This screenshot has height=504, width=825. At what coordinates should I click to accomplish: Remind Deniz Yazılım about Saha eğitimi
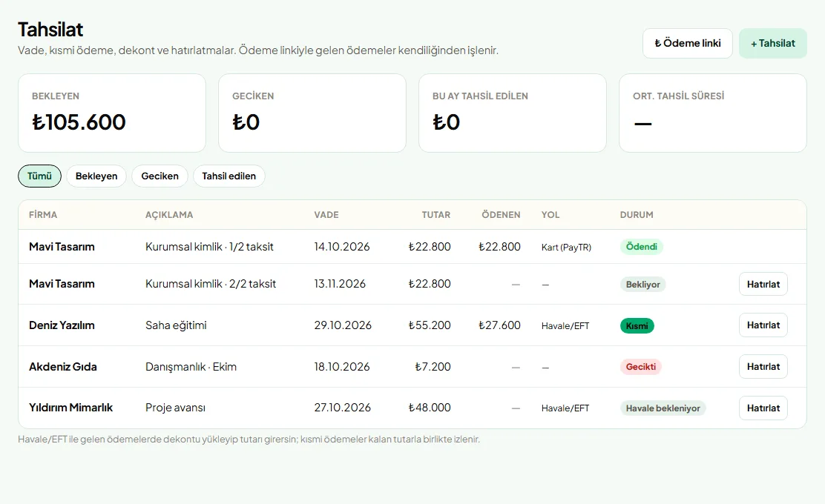click(763, 325)
